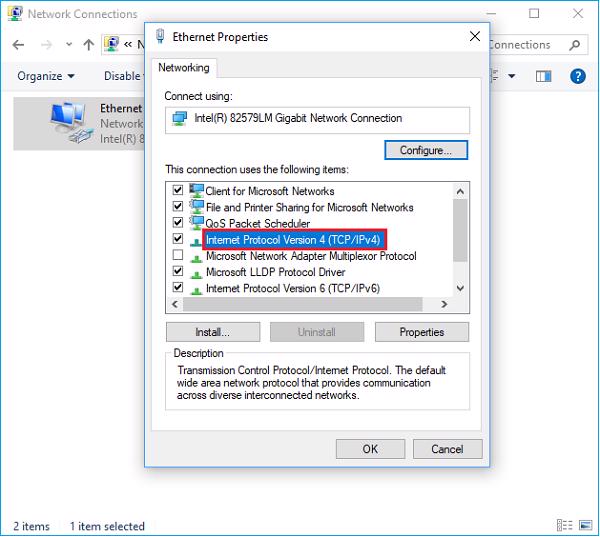Click the Intel network adapter icon
This screenshot has height=537, width=600.
pyautogui.click(x=179, y=118)
